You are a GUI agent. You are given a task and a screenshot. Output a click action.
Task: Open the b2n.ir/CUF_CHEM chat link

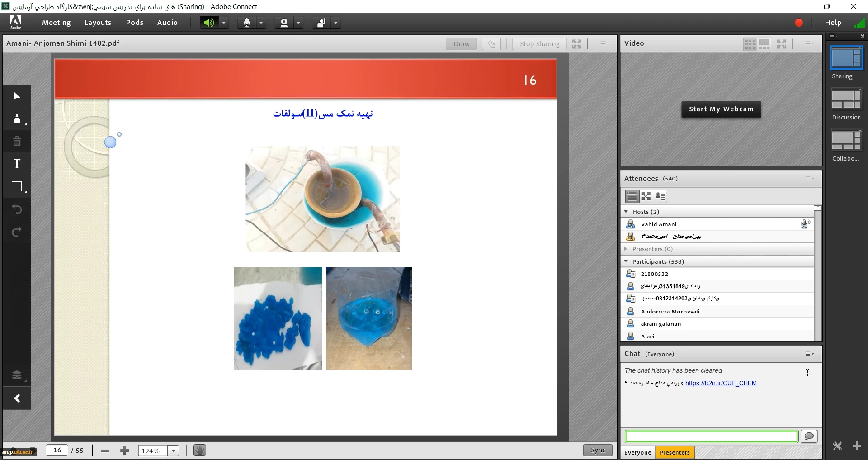tap(721, 383)
